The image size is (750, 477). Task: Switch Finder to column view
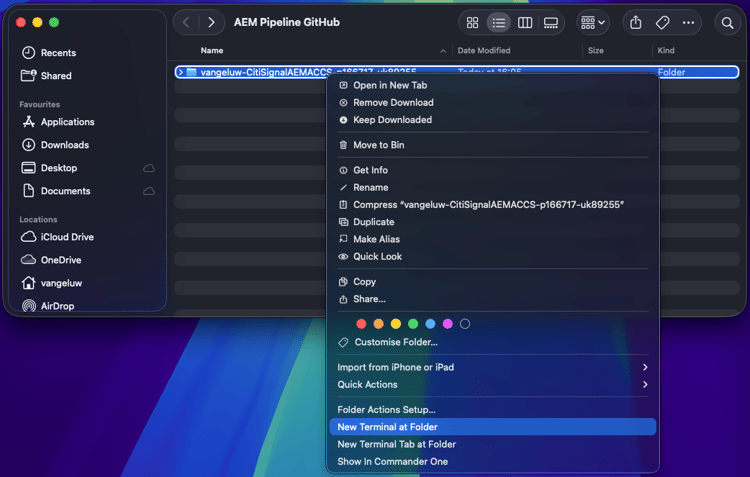point(525,22)
